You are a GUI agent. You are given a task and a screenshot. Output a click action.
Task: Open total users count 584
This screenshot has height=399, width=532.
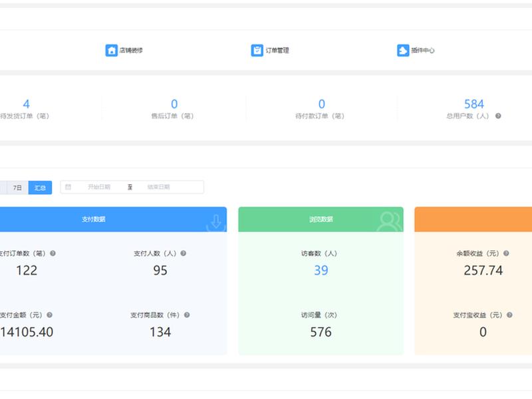(474, 104)
